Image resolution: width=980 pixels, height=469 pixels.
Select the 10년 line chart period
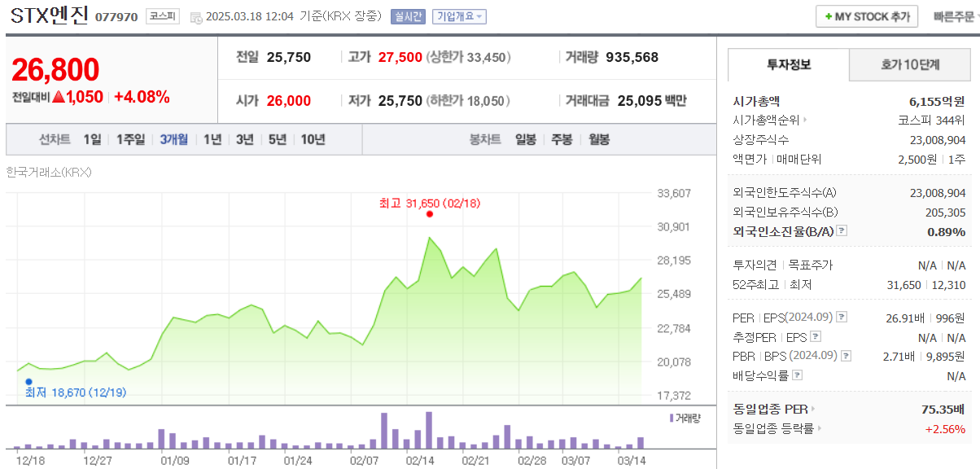pos(313,139)
